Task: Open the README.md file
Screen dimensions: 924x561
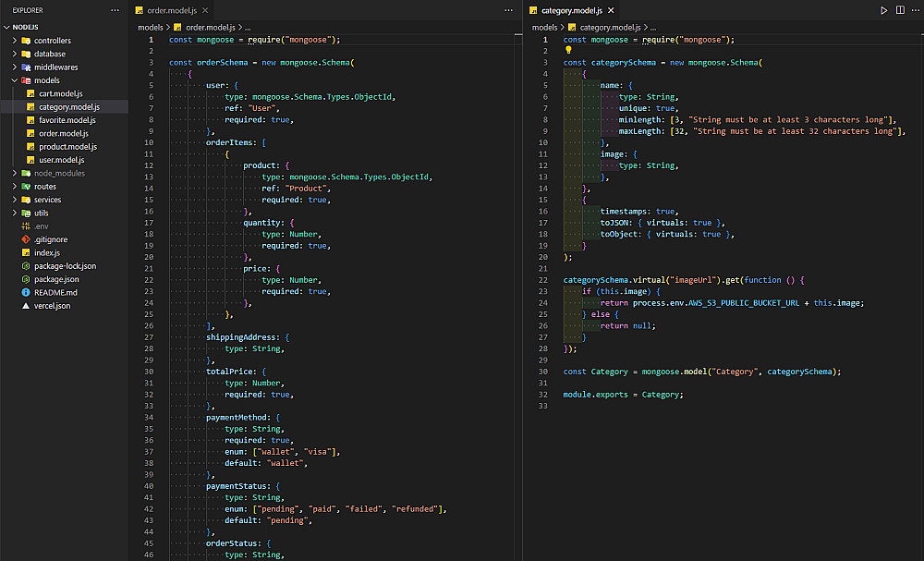Action: (55, 292)
